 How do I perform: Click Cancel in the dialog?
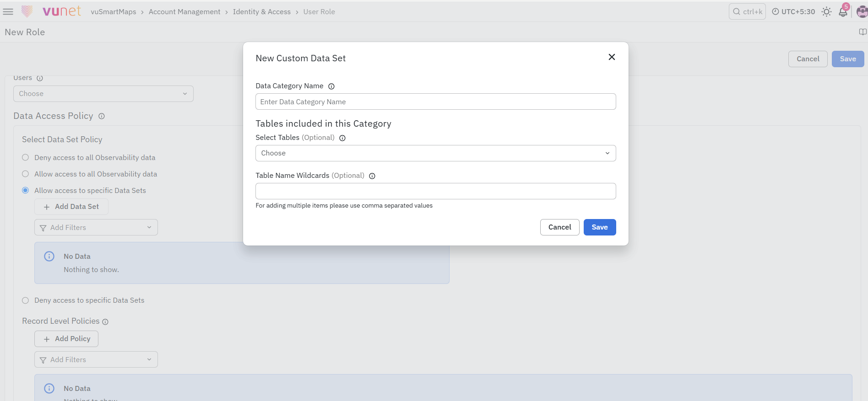pyautogui.click(x=559, y=227)
